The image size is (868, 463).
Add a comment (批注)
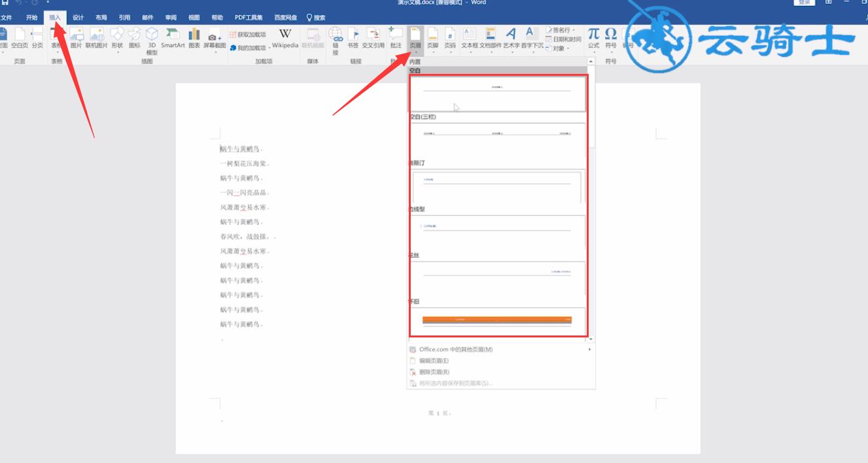pyautogui.click(x=396, y=39)
